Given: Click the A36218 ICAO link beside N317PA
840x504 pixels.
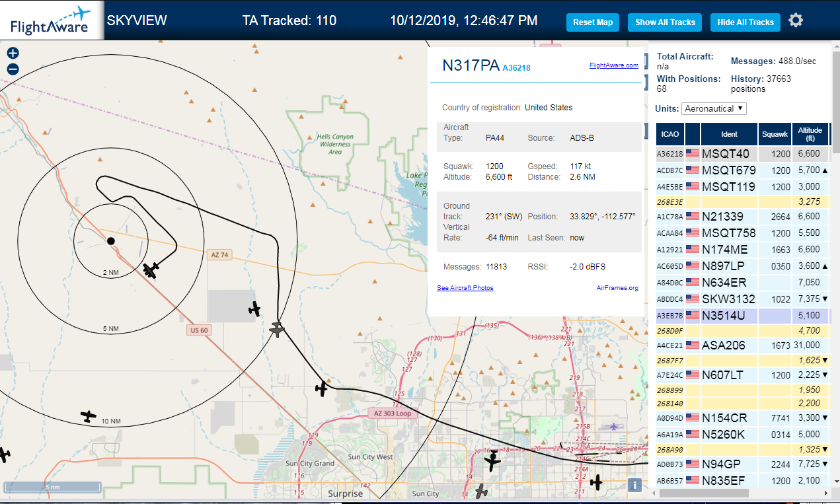Looking at the screenshot, I should pyautogui.click(x=516, y=67).
